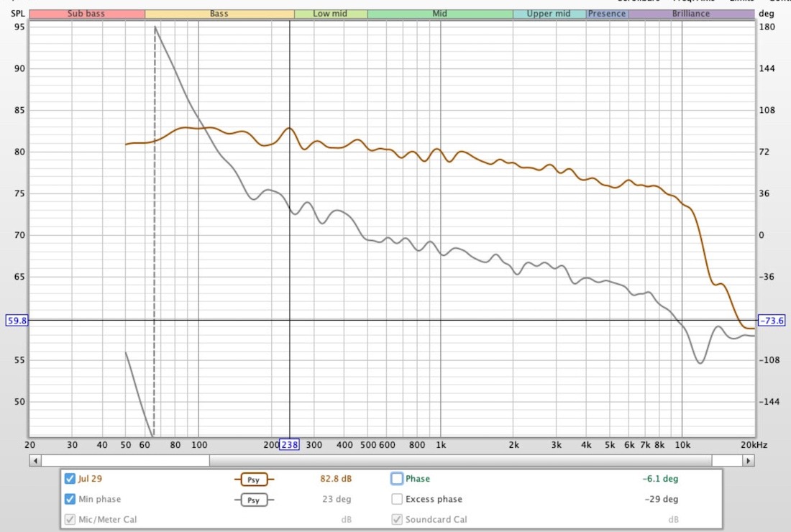Open Psy smoothing button for Jul 29 trace
The height and width of the screenshot is (532, 791).
254,480
